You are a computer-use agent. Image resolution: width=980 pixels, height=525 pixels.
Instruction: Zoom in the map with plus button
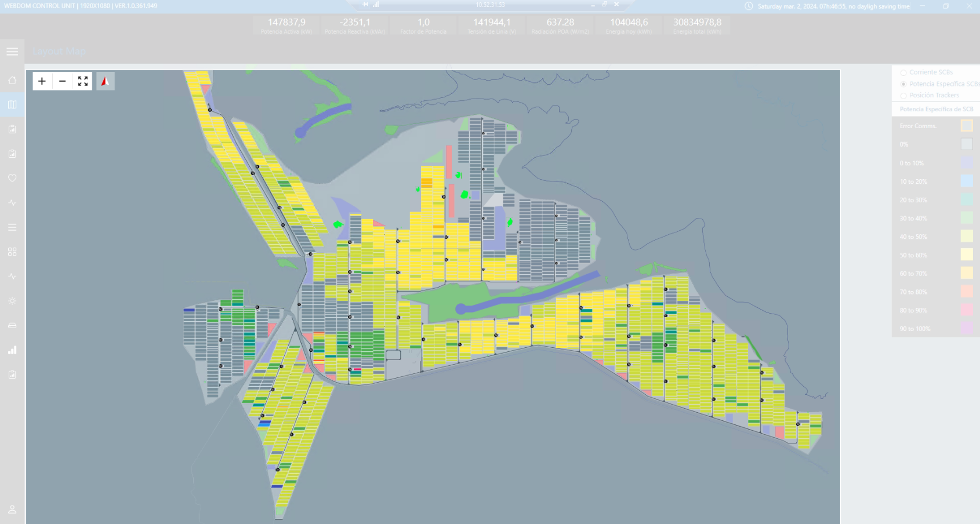point(42,81)
